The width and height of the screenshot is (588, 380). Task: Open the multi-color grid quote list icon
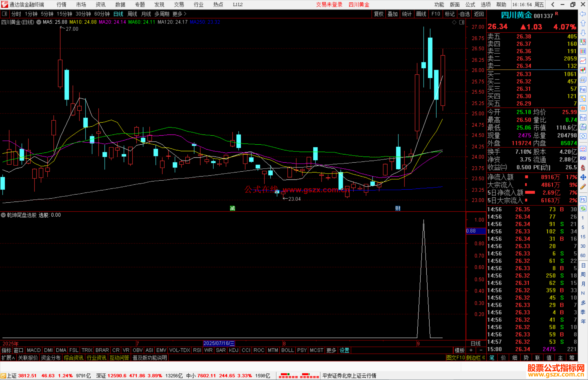pyautogui.click(x=583, y=51)
